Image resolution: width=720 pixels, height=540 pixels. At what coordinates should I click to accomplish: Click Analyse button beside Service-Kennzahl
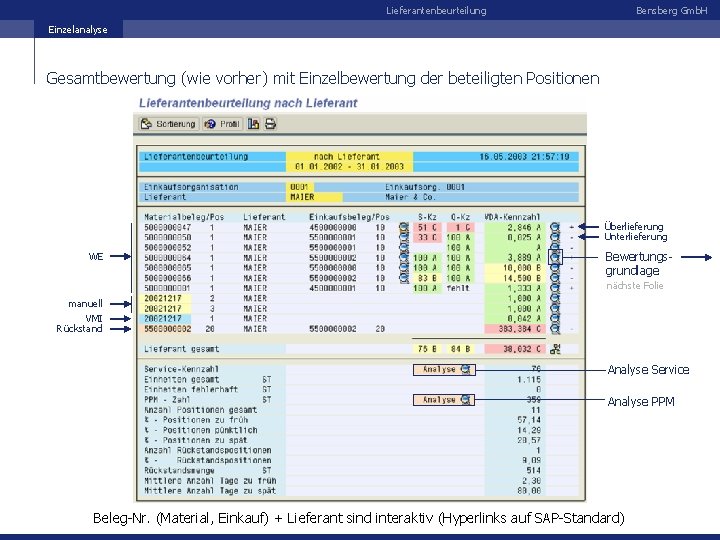pos(444,370)
